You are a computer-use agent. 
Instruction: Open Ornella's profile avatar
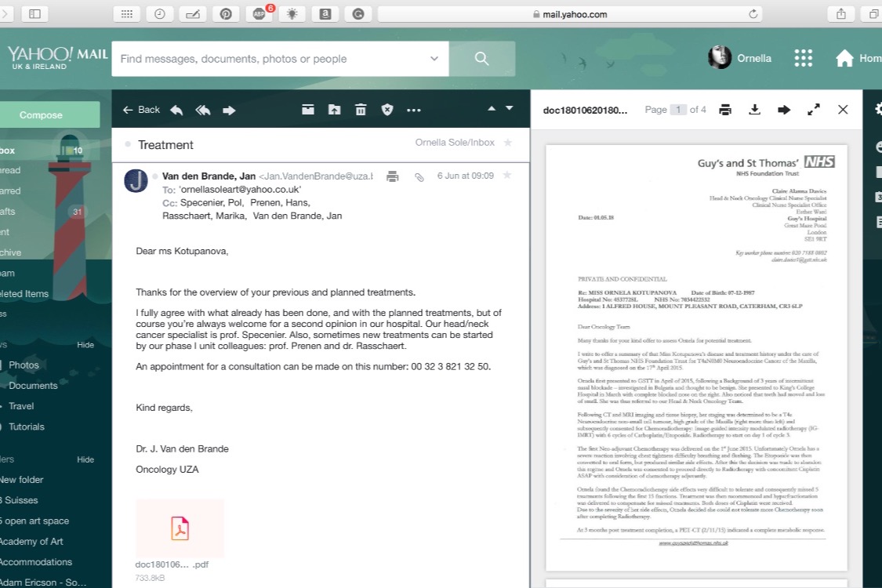(720, 57)
